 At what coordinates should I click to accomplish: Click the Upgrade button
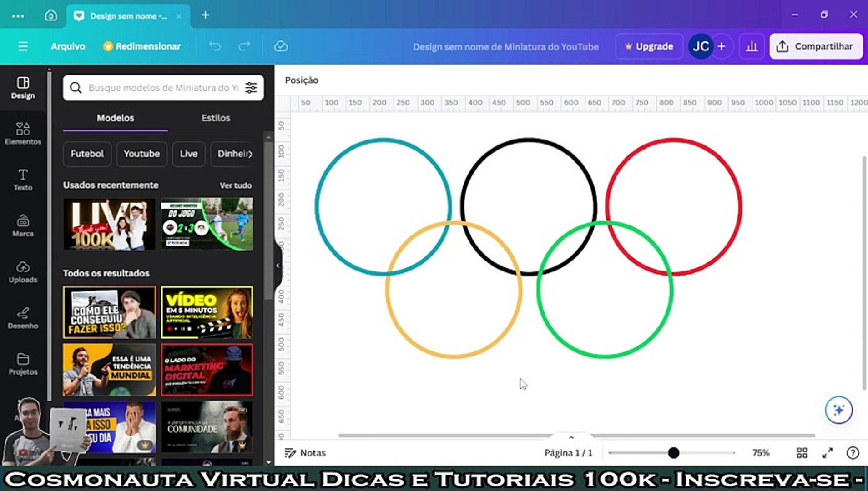point(649,46)
